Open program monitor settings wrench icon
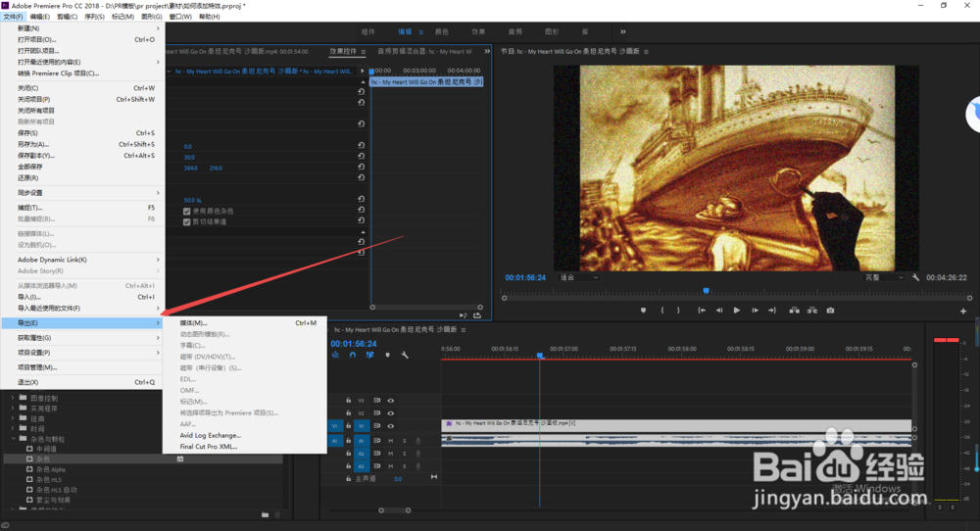Viewport: 980px width, 531px height. (915, 277)
